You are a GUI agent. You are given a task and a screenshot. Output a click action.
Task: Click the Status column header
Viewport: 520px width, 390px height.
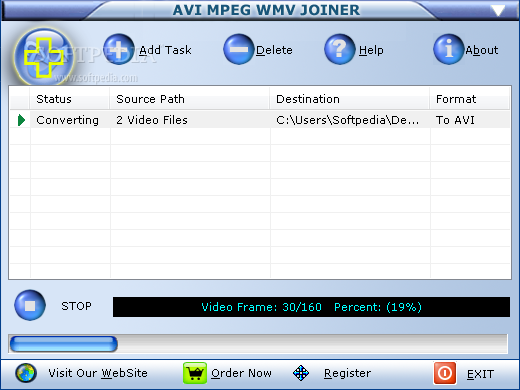coord(70,99)
